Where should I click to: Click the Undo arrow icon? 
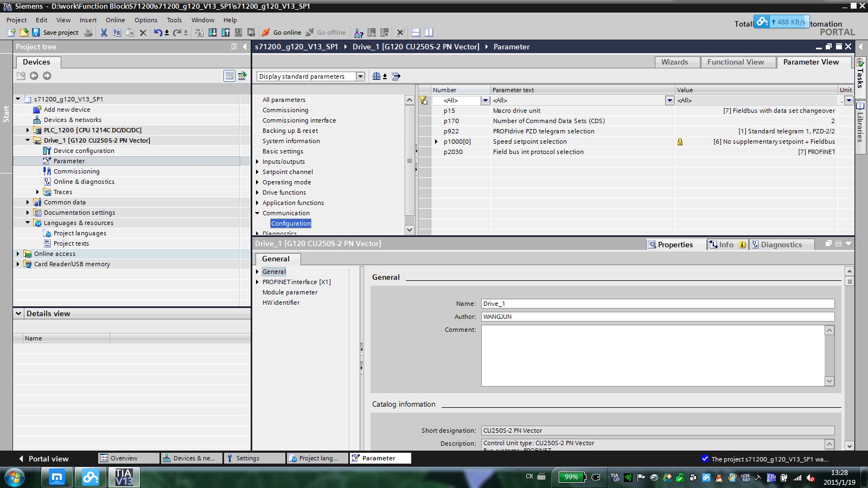tap(157, 33)
